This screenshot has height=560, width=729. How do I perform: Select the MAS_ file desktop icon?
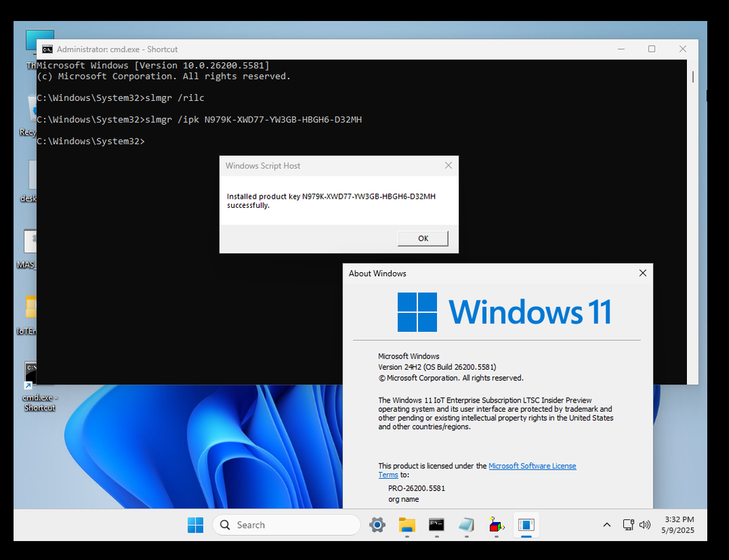[28, 248]
